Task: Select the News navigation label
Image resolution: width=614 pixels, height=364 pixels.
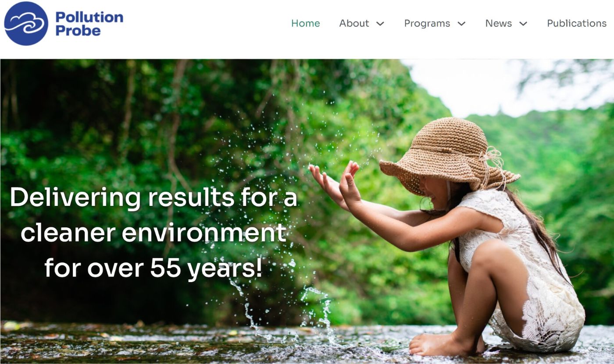Action: [x=499, y=24]
